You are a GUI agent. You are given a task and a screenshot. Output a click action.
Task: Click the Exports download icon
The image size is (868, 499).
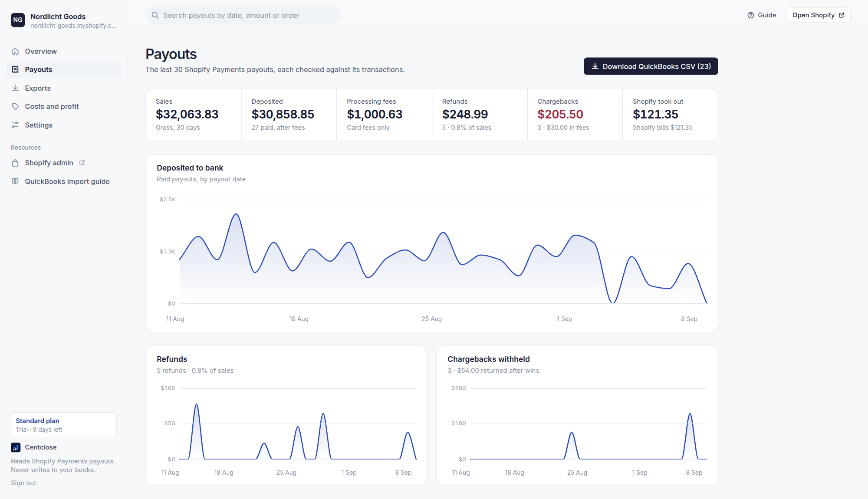click(15, 88)
